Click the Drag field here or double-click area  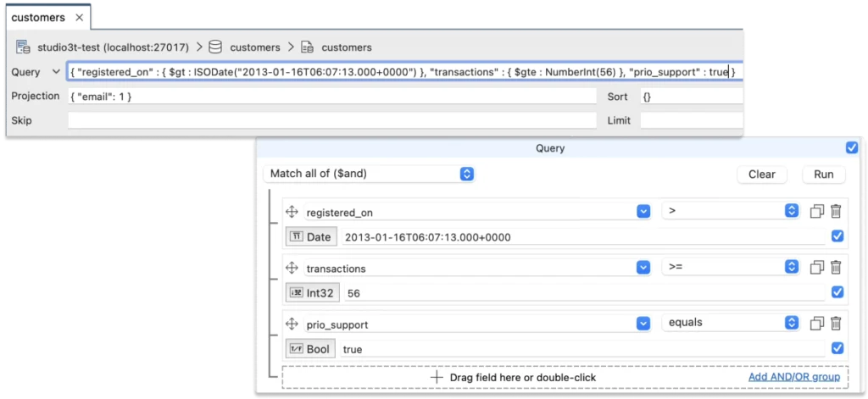[x=565, y=378]
